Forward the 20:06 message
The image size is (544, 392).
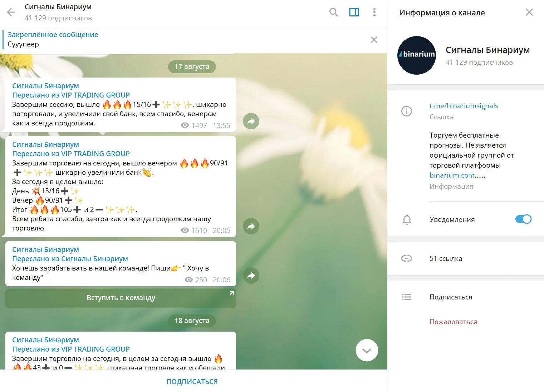(x=251, y=276)
